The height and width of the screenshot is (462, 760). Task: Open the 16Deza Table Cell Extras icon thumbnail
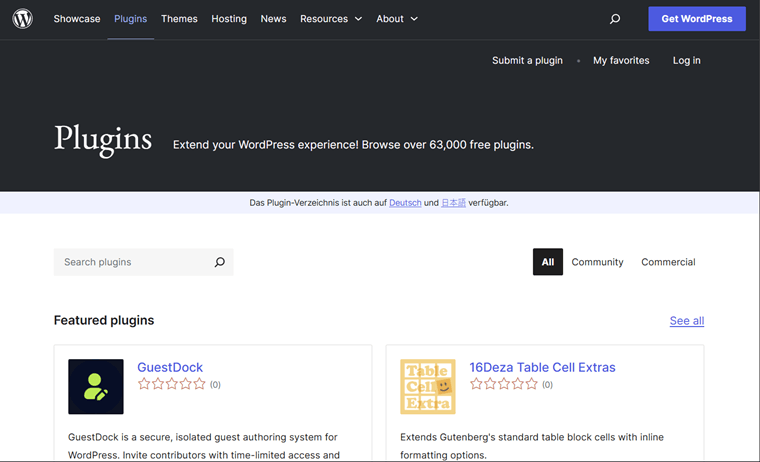click(x=428, y=386)
